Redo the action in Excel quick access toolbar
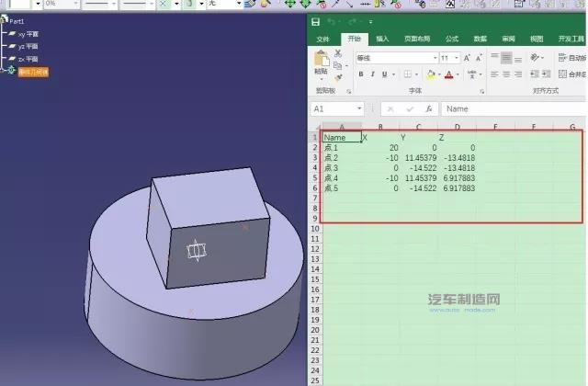This screenshot has height=386, width=588. point(351,22)
